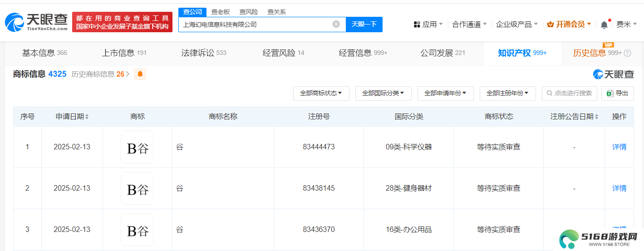This screenshot has width=644, height=251.
Task: Click registration number 83444473
Action: pyautogui.click(x=319, y=147)
